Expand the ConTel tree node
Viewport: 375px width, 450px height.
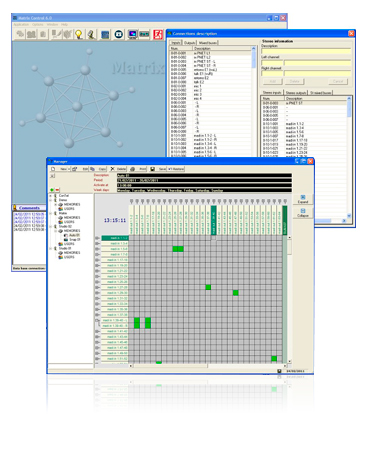[x=51, y=196]
